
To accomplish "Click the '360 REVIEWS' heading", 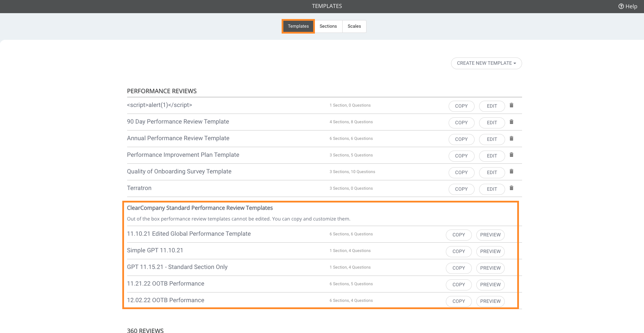I will coord(145,331).
